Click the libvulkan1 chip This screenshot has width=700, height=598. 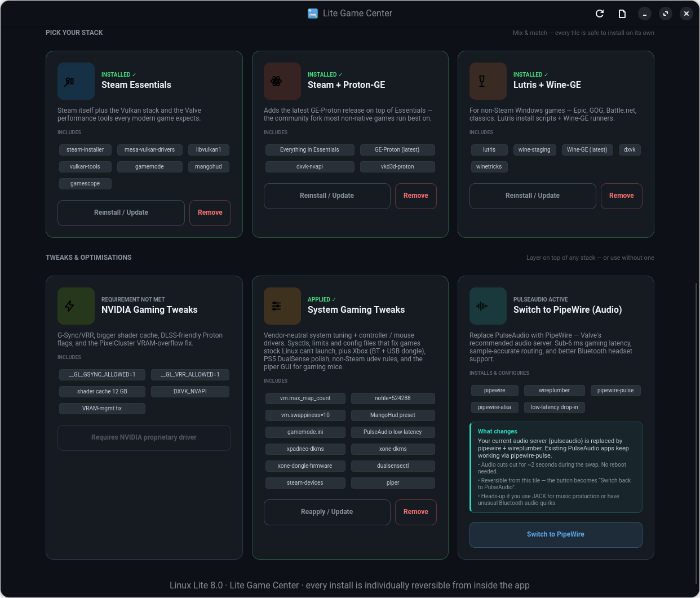point(209,150)
